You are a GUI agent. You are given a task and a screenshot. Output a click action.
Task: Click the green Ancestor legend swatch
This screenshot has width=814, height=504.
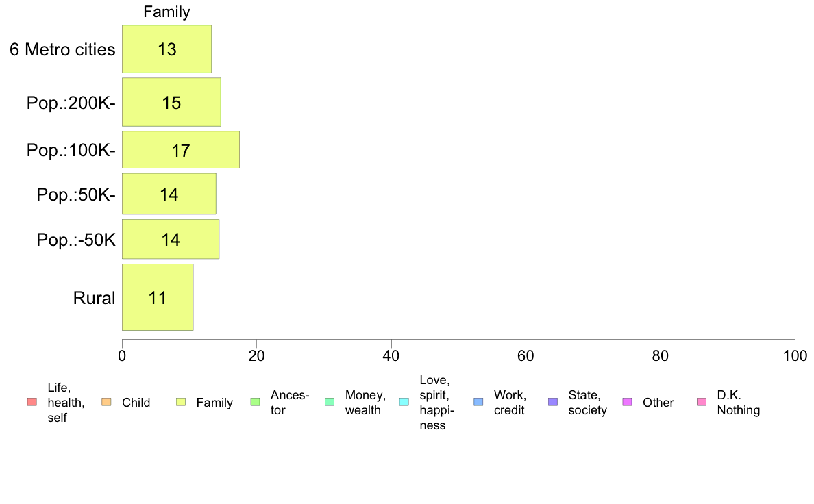pos(256,402)
